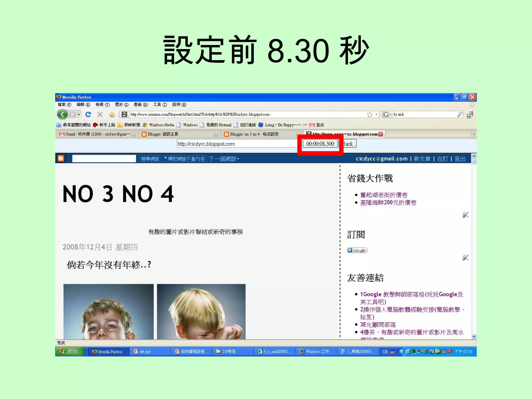
Task: Open the Windows Media bookmark
Action: [x=158, y=125]
